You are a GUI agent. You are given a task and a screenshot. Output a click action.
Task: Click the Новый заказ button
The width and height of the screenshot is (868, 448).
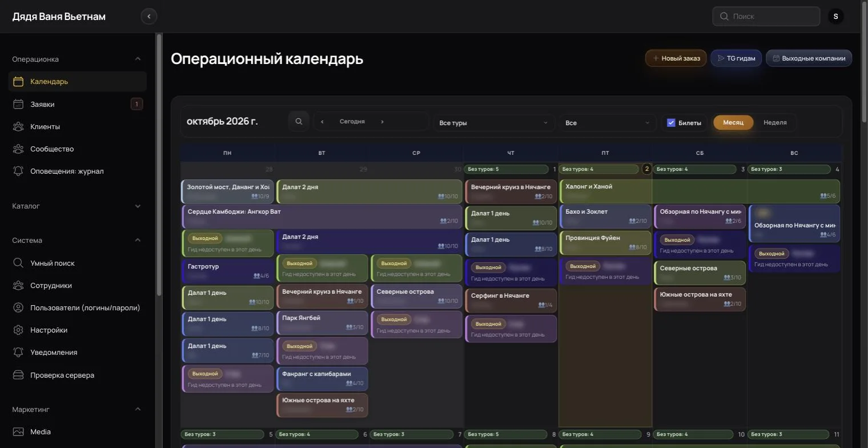click(676, 58)
